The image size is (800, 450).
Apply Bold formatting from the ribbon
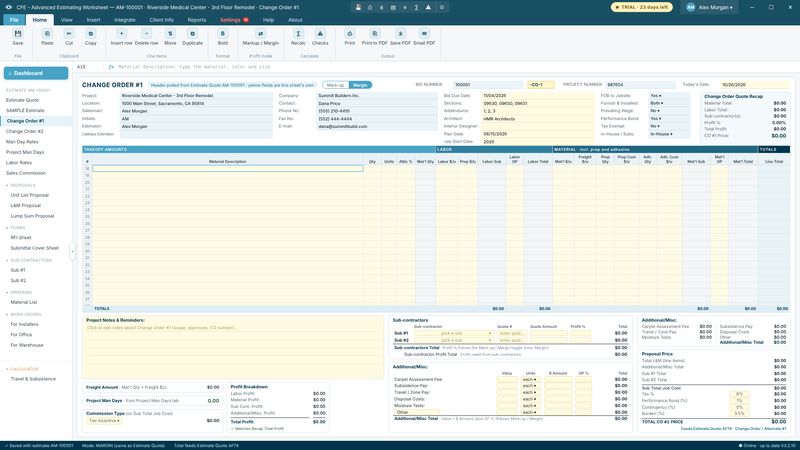click(x=222, y=34)
